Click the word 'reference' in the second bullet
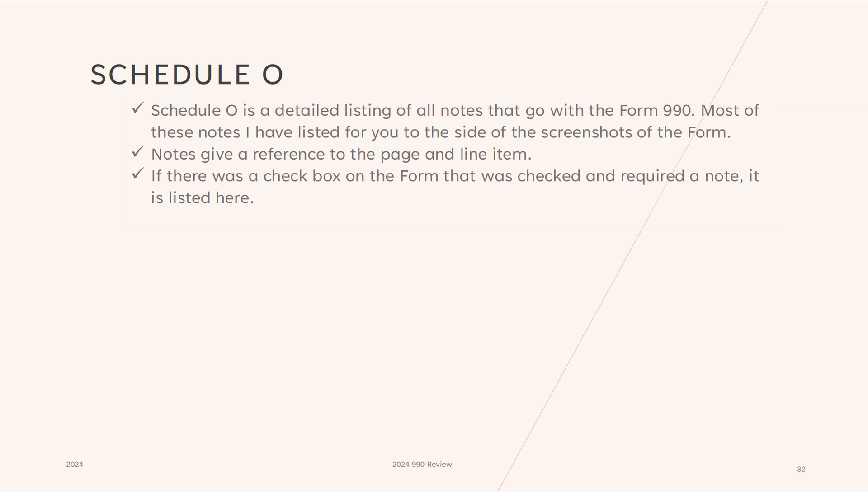Screen dimensions: 868x493 point(289,155)
